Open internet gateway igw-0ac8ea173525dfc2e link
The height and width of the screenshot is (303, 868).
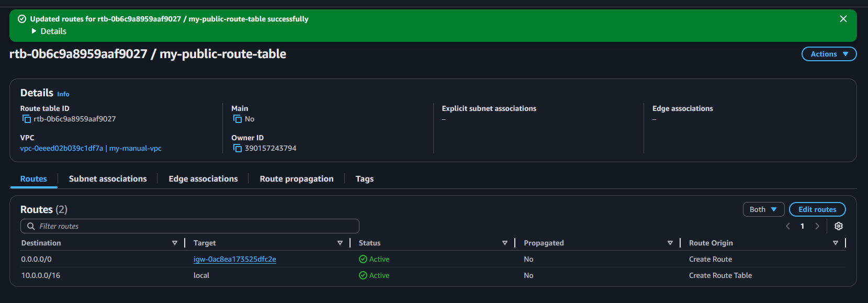(235, 259)
